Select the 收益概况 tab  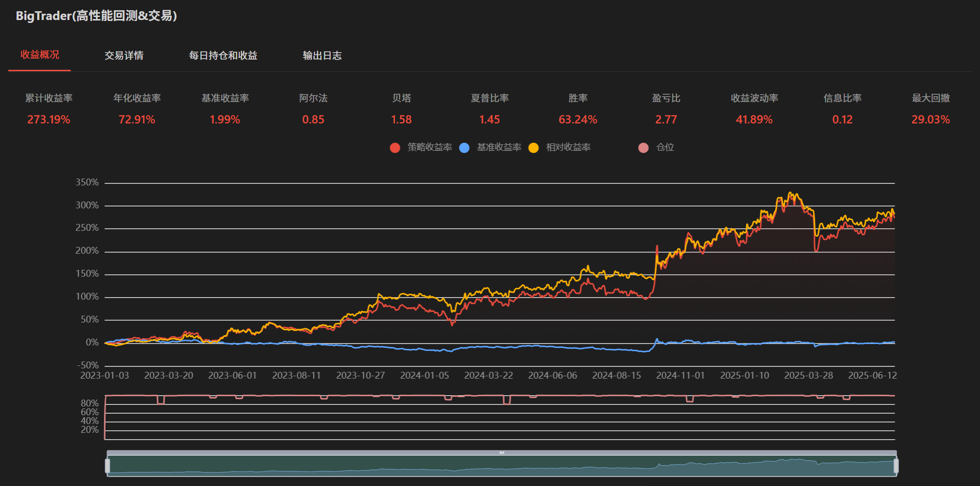(40, 55)
